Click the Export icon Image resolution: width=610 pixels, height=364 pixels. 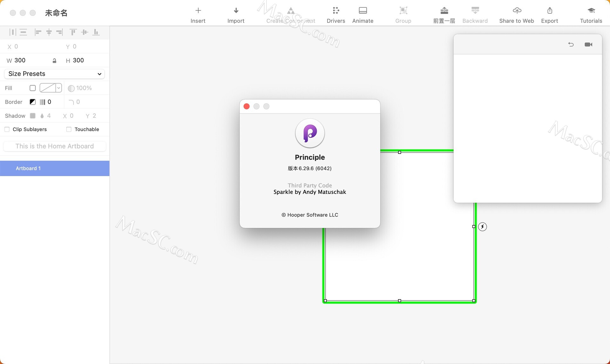pos(550,11)
